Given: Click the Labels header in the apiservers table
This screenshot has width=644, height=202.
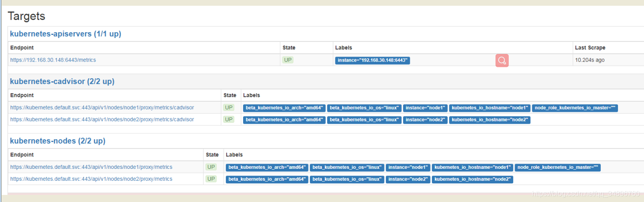Looking at the screenshot, I should 343,48.
